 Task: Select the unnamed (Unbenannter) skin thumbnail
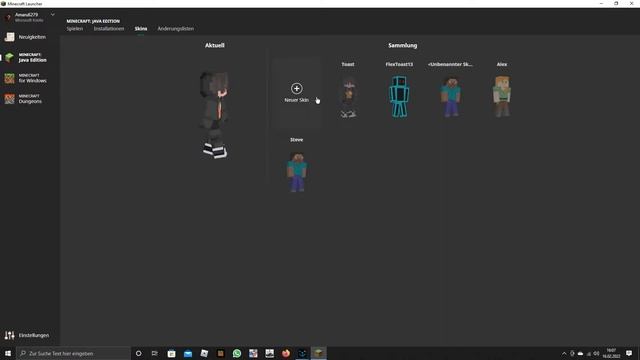[451, 97]
